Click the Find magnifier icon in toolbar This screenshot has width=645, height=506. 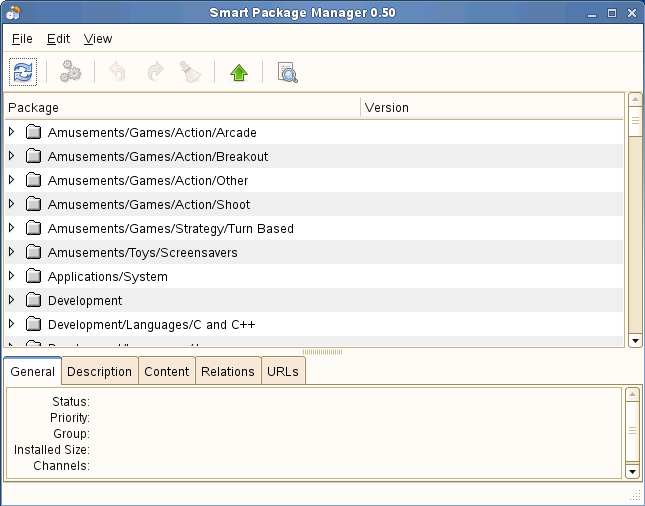287,72
